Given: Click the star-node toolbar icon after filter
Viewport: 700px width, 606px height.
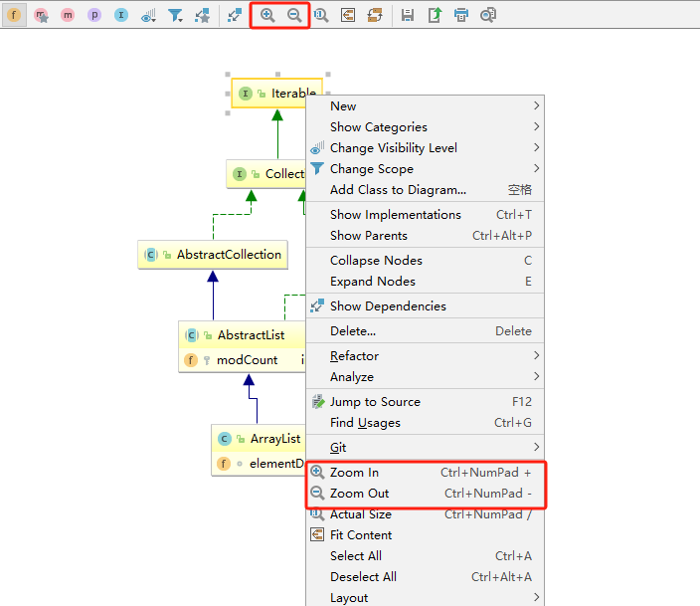Looking at the screenshot, I should (x=202, y=16).
